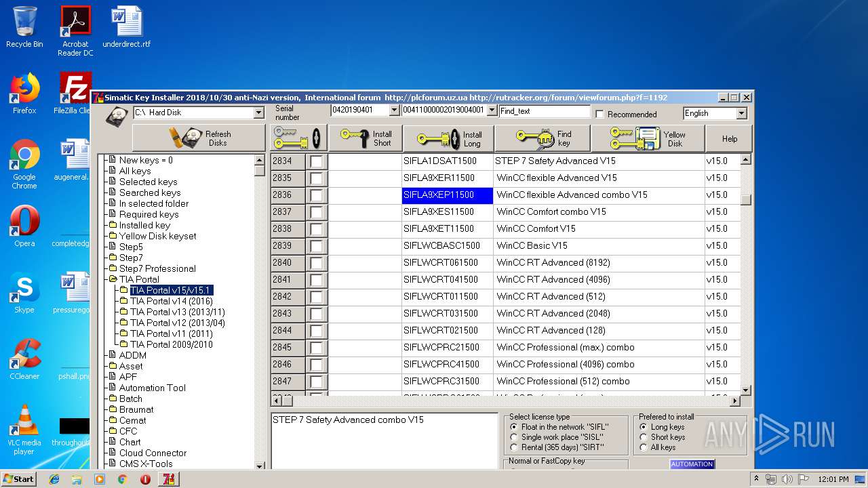Click the Yellow Disk button

click(x=648, y=138)
